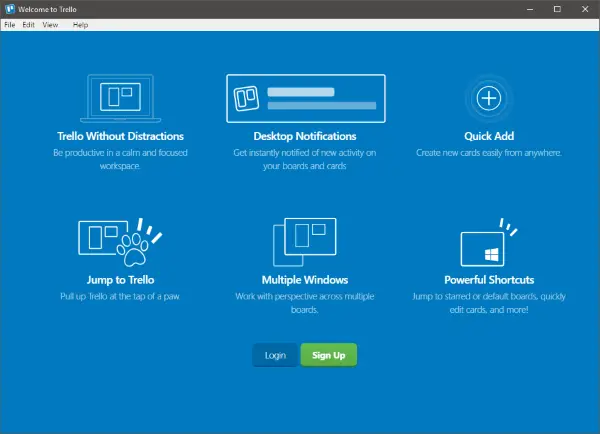Minimize the Welcome to Trello window
600x434 pixels.
530,9
